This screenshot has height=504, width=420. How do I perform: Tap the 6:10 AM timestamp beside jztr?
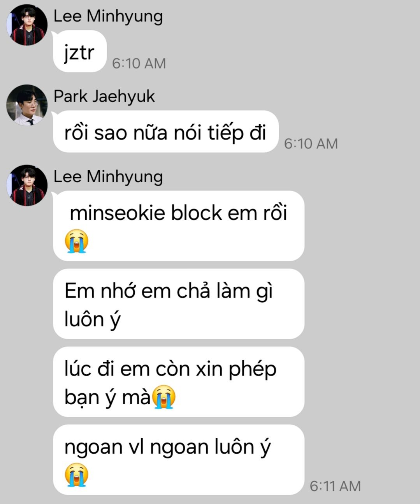pos(139,63)
